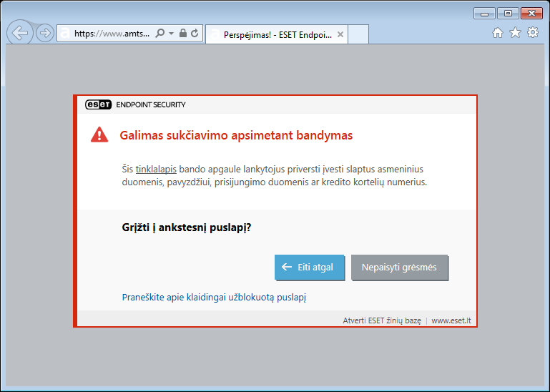The image size is (550, 392).
Task: Click the browser Forward arrow button
Action: point(45,34)
